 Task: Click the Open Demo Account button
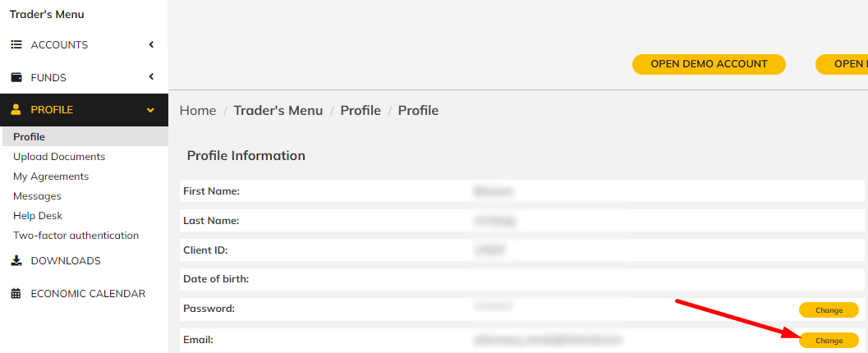[710, 64]
